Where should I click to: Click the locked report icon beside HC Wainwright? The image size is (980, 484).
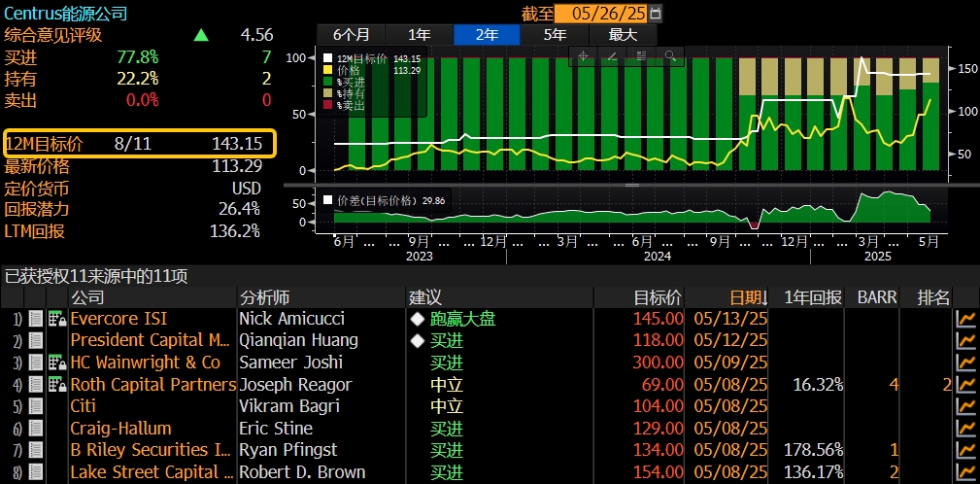click(x=56, y=363)
